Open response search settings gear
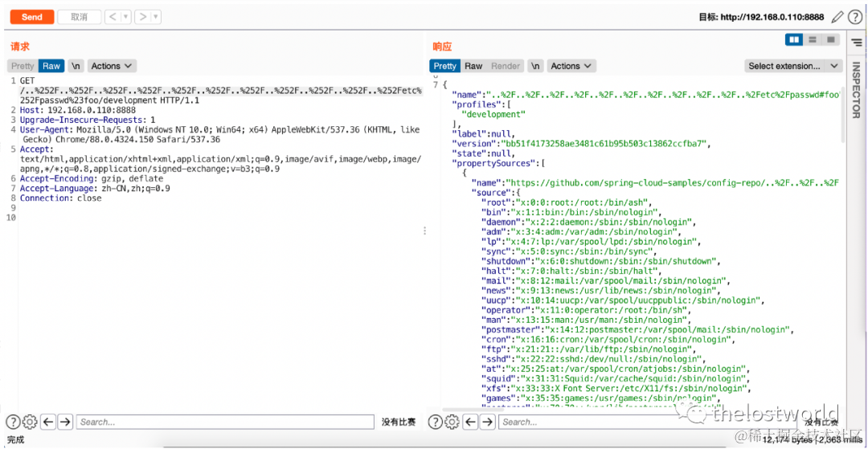This screenshot has height=449, width=868. coord(452,422)
